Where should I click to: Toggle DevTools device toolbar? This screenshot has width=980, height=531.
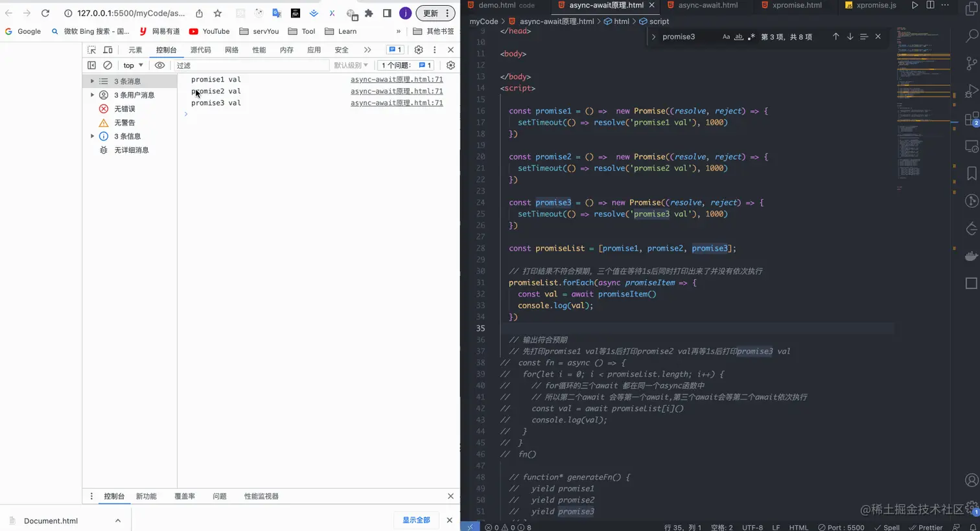(x=108, y=50)
